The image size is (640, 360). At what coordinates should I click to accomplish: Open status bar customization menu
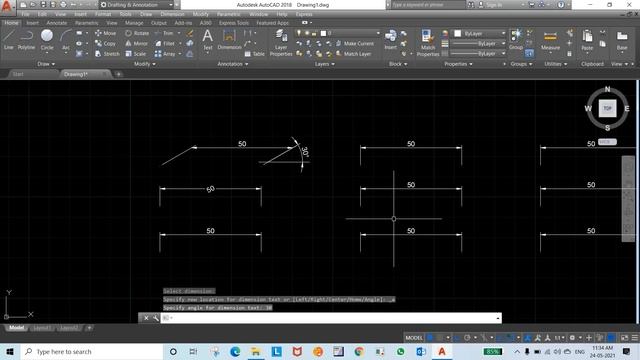point(635,338)
